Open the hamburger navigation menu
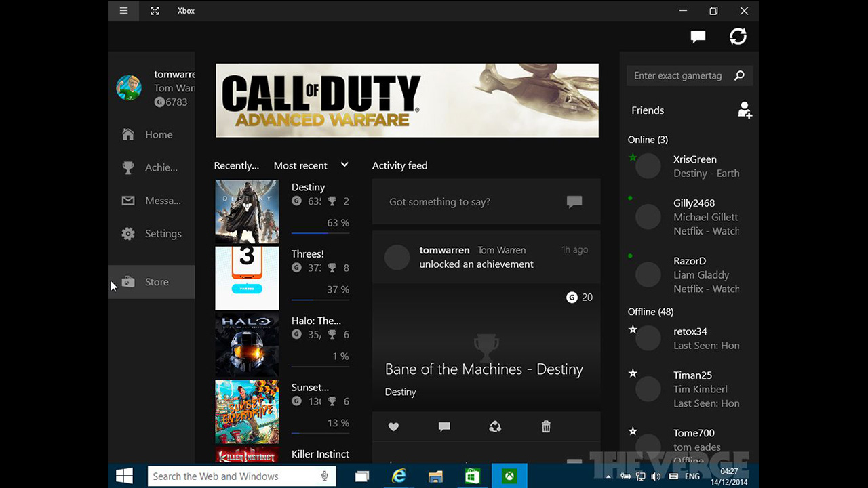Image resolution: width=868 pixels, height=488 pixels. coord(123,11)
